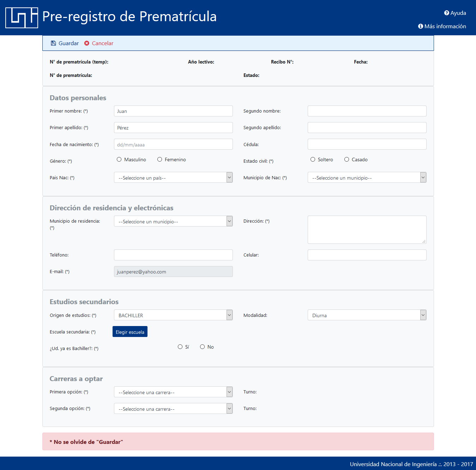
Task: Focus the Primer apellido field with Pérez
Action: coord(173,128)
